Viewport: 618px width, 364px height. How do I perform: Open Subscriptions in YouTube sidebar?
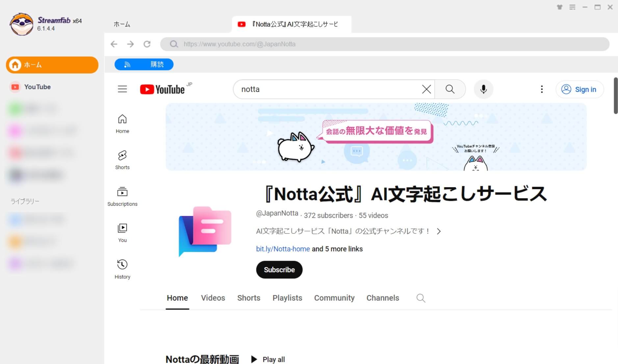(122, 197)
